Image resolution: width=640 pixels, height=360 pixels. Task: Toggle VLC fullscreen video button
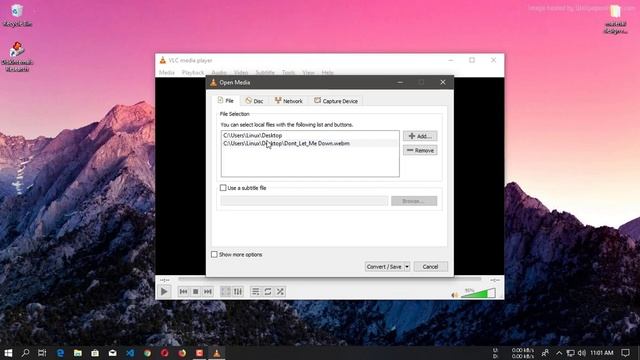click(x=225, y=291)
